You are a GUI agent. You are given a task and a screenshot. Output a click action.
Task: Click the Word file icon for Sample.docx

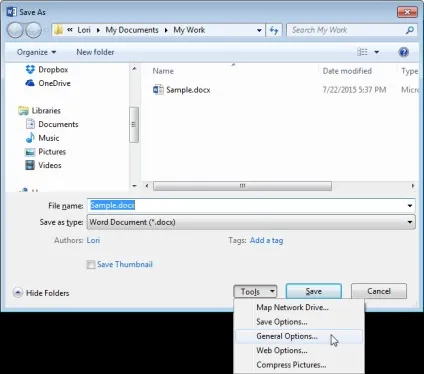tap(158, 90)
